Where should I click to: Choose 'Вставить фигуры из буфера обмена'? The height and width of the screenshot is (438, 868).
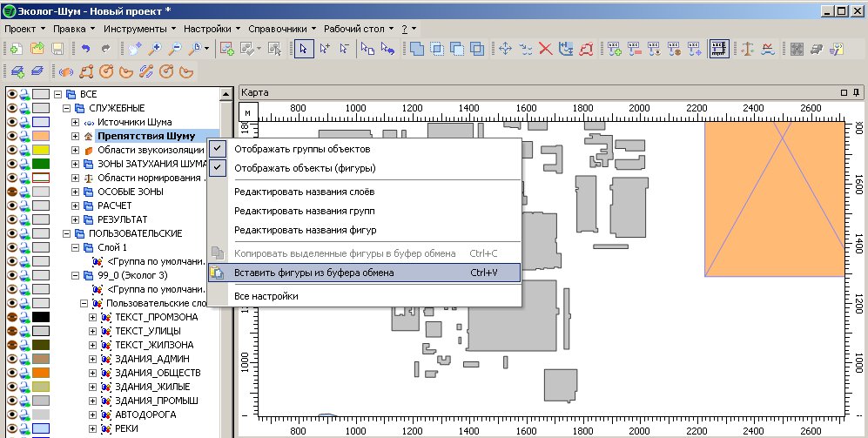[313, 273]
